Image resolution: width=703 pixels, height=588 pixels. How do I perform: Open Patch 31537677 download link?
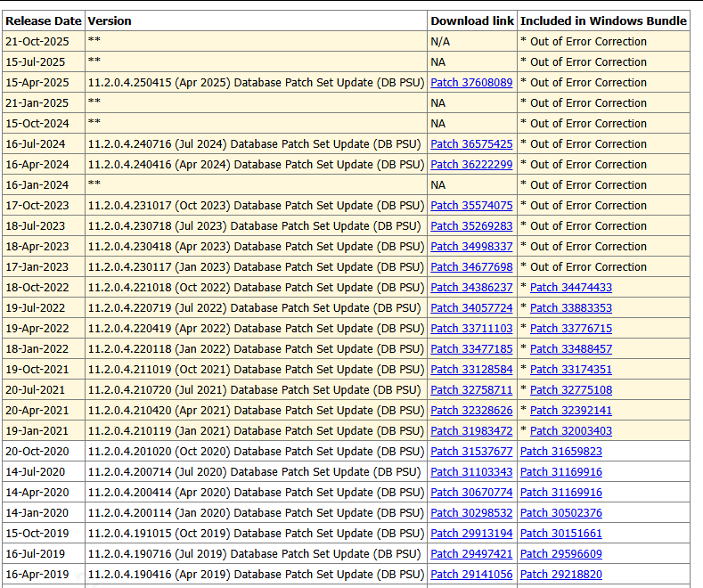[x=471, y=452]
